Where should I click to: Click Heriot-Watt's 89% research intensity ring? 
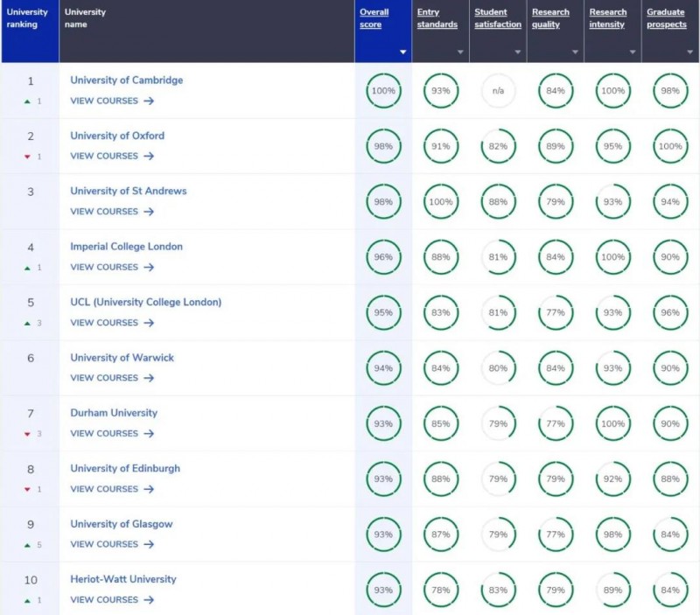tap(613, 590)
